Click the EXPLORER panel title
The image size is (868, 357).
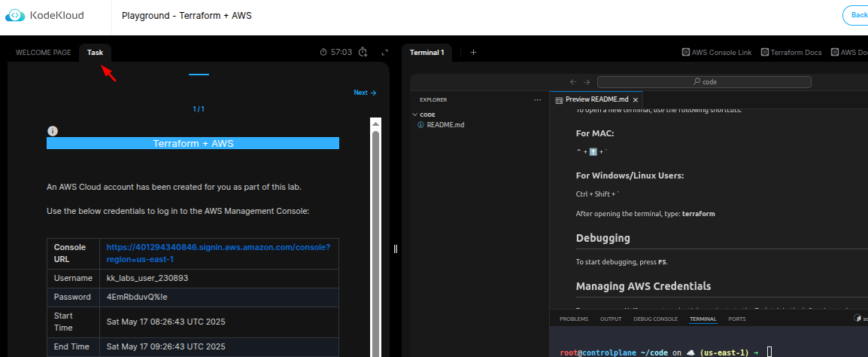[x=433, y=100]
